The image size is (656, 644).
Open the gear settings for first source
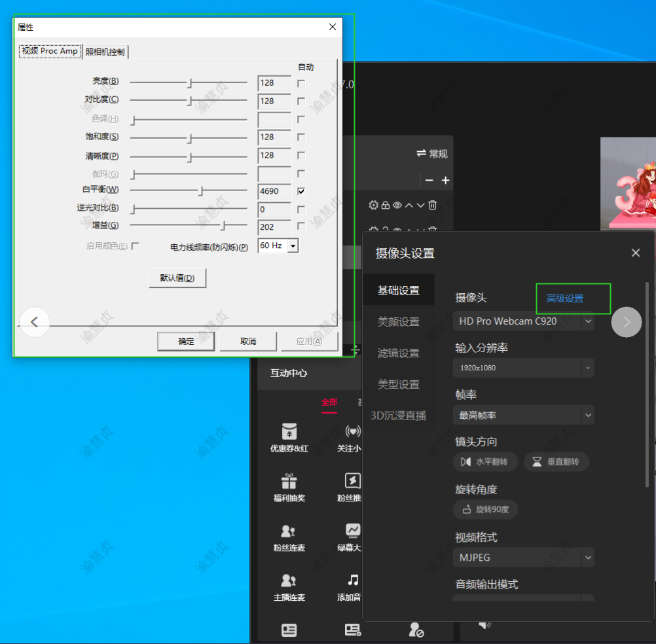point(374,206)
